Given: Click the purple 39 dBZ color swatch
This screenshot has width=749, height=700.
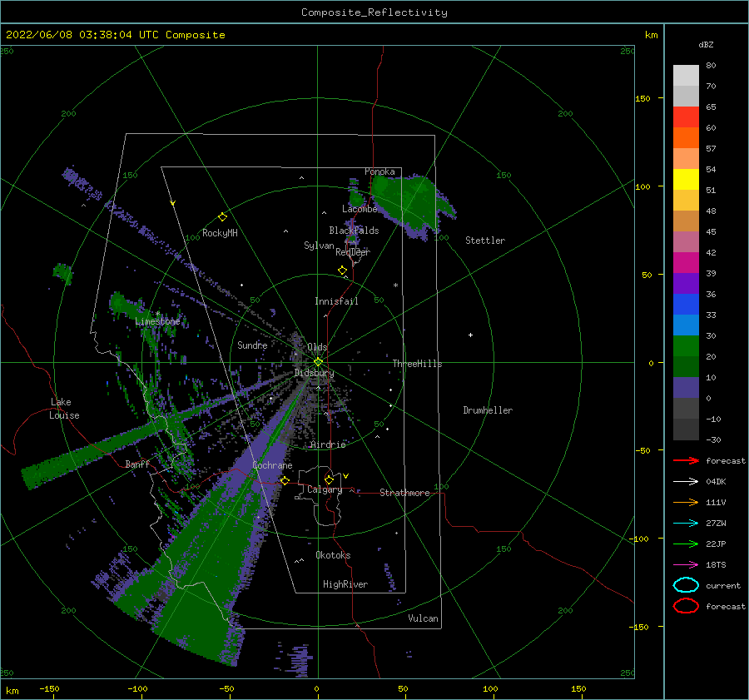Looking at the screenshot, I should [x=686, y=283].
